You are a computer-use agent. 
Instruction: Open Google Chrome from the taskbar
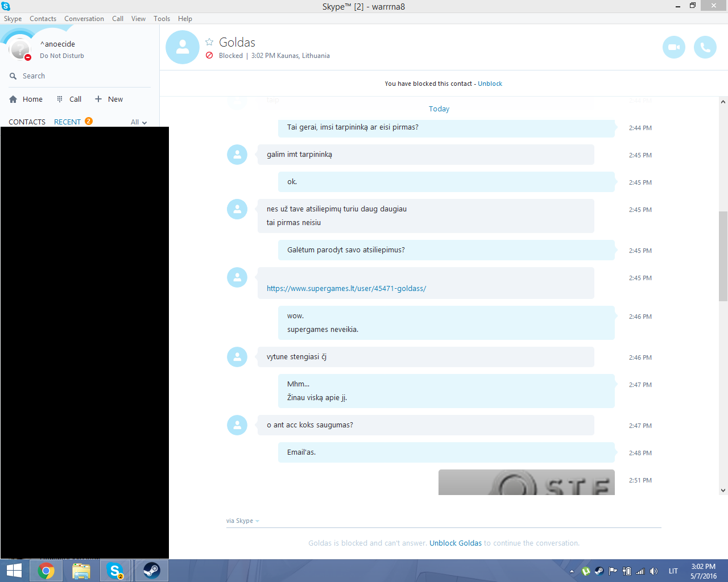click(x=46, y=571)
